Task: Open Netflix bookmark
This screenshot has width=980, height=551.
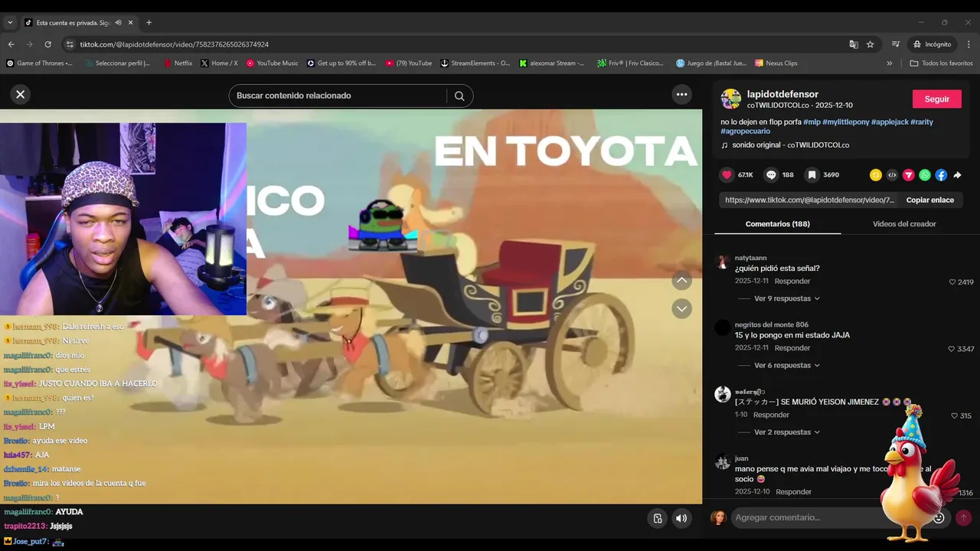Action: tap(178, 64)
